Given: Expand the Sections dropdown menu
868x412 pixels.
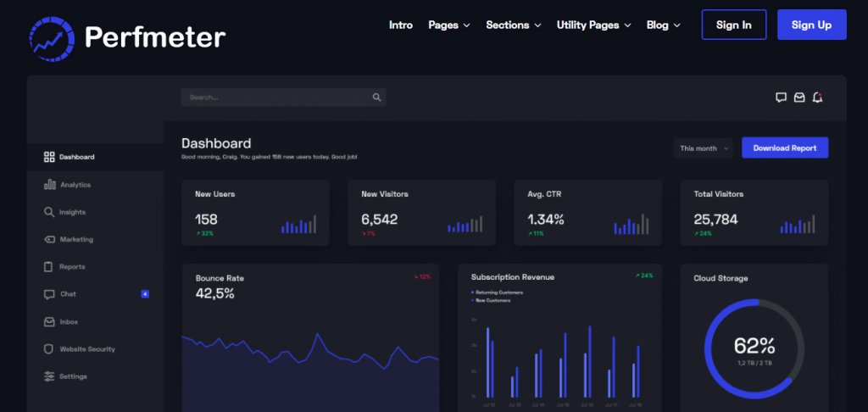Looking at the screenshot, I should (x=513, y=25).
